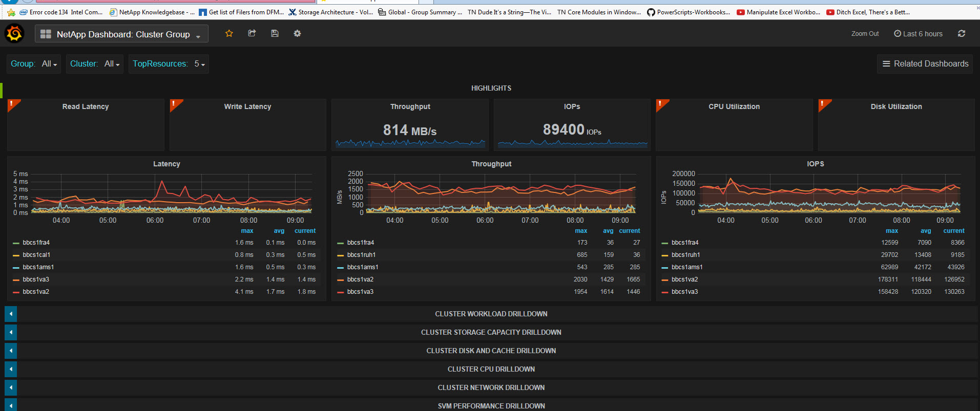Open the Last 6 hours time picker
Screen dimensions: 980x411
coord(918,34)
